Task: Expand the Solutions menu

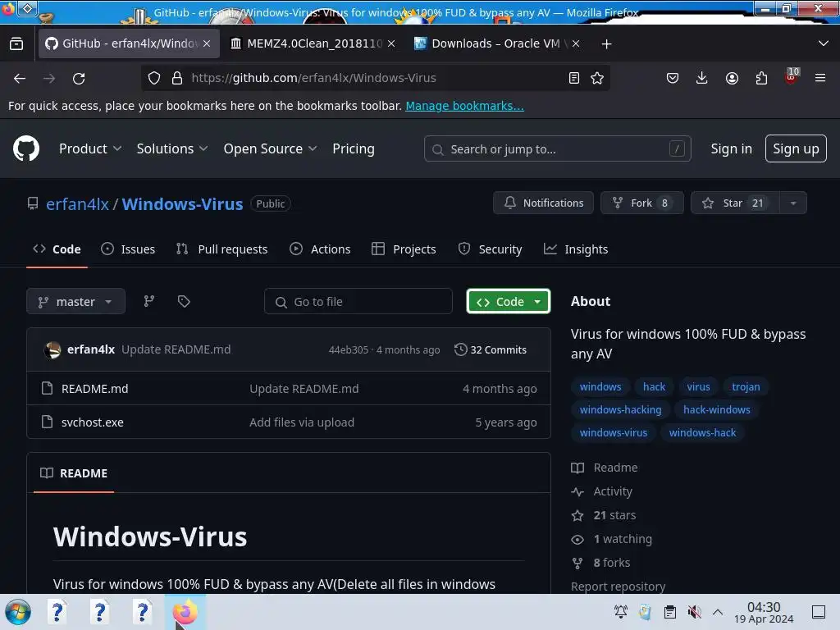Action: [x=172, y=148]
